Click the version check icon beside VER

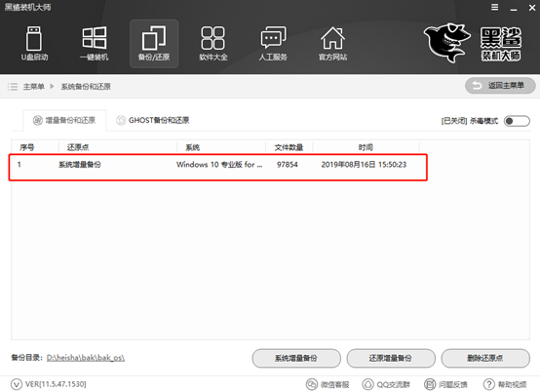(17, 384)
